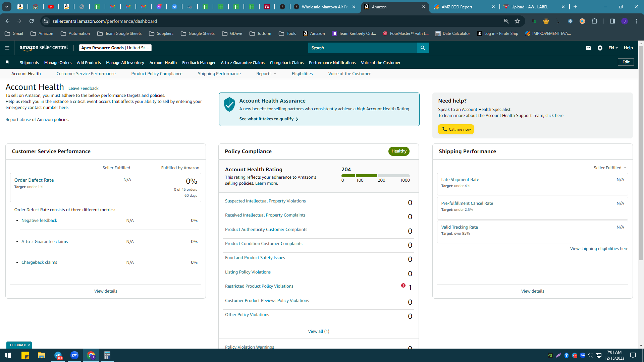Open Manage Orders in the nav bar
The image size is (644, 362).
tap(58, 63)
